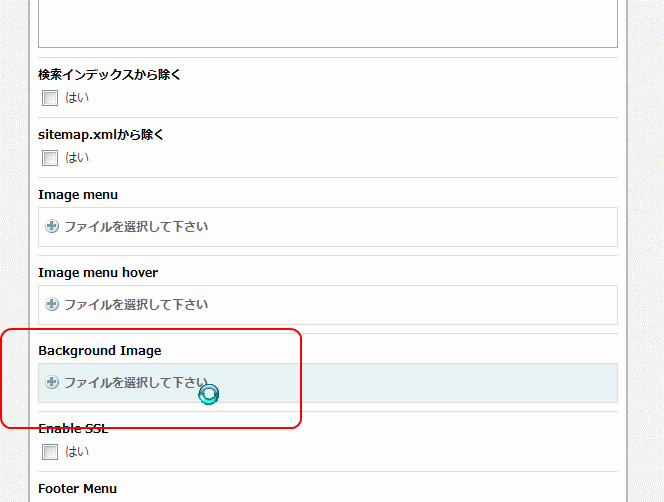The height and width of the screenshot is (502, 664).
Task: Click the はい label under Enable SSL
Action: pos(77,452)
